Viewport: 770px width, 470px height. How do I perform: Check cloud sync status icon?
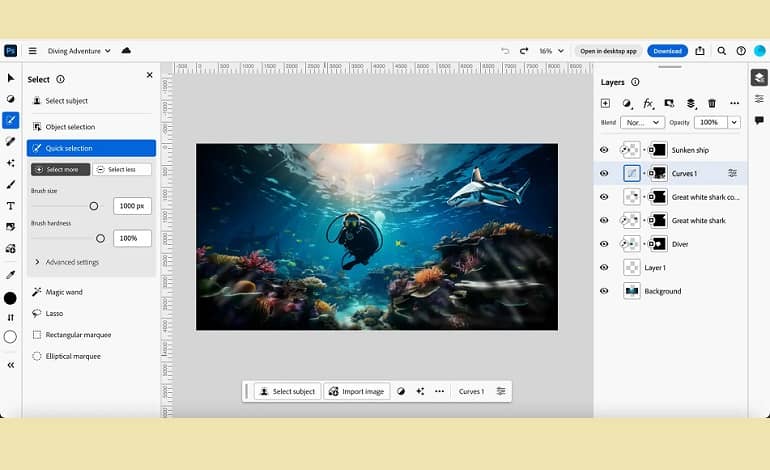point(126,51)
